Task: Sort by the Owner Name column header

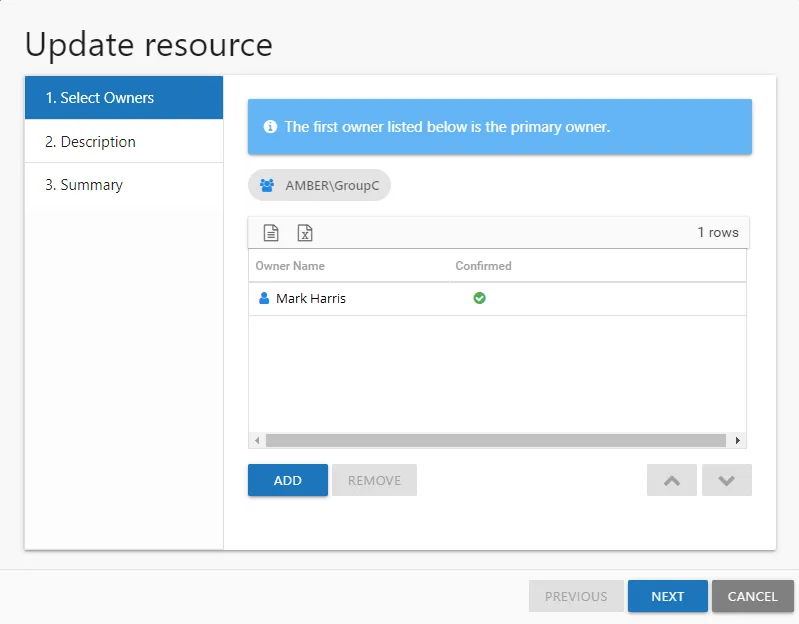Action: 290,266
